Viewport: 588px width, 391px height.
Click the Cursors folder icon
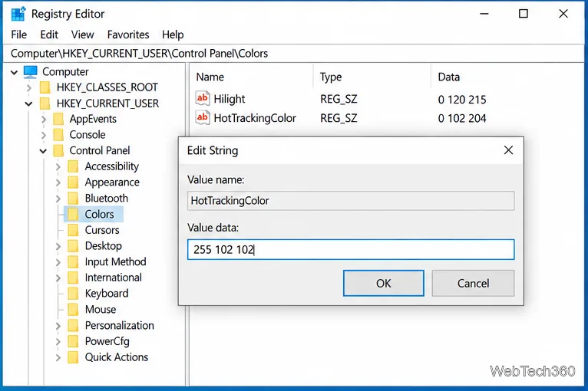73,230
